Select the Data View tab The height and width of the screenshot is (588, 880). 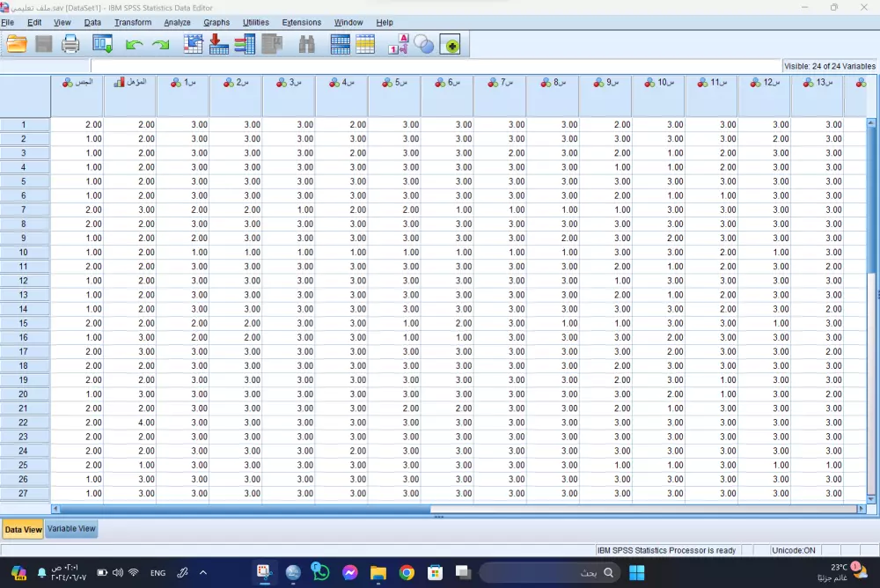pyautogui.click(x=23, y=529)
